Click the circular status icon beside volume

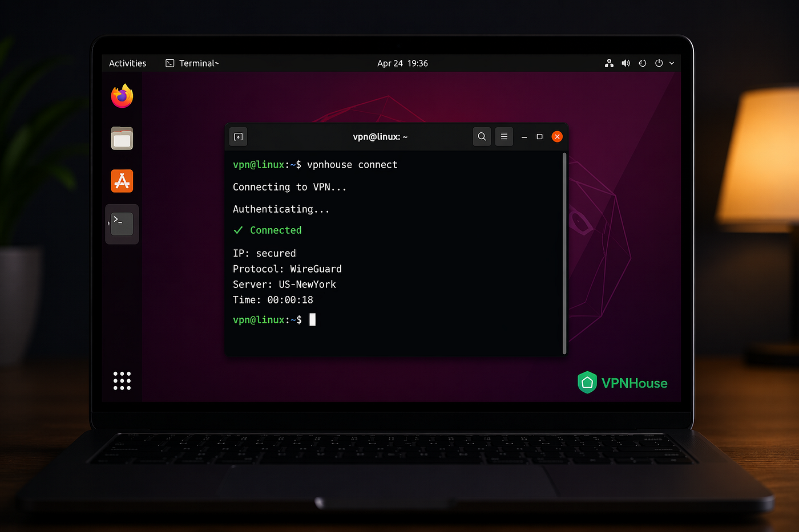pos(642,63)
